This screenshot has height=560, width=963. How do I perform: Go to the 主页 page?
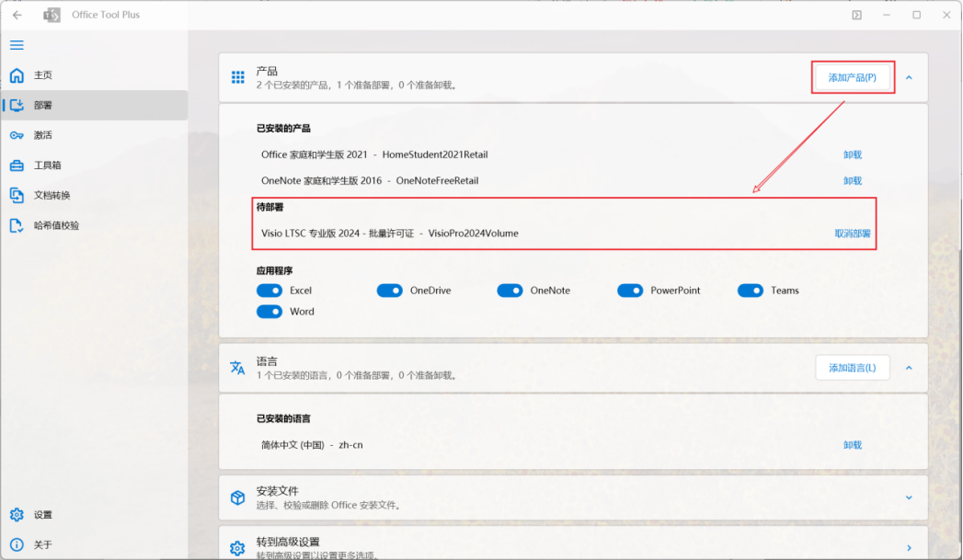pyautogui.click(x=95, y=74)
